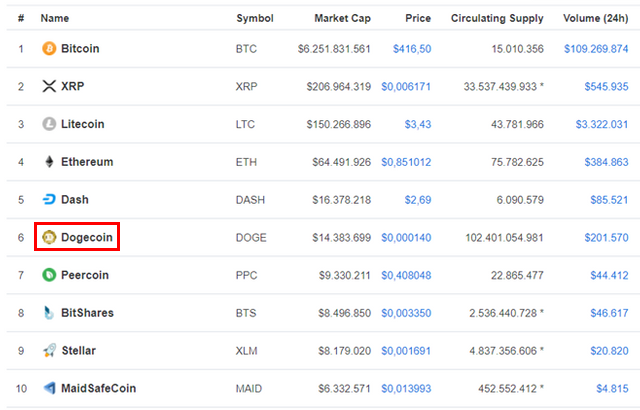This screenshot has width=640, height=410.
Task: Click Peercoin volume $44.412
Action: click(x=609, y=275)
